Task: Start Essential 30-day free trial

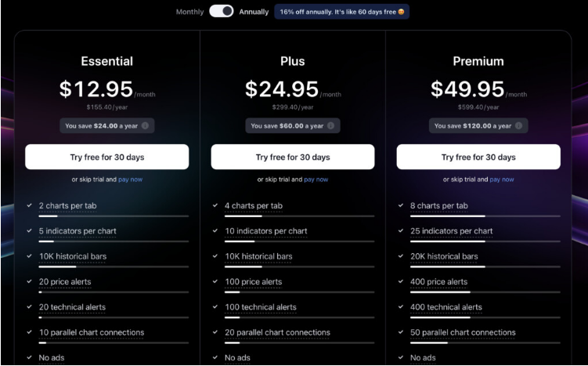Action: pyautogui.click(x=107, y=157)
